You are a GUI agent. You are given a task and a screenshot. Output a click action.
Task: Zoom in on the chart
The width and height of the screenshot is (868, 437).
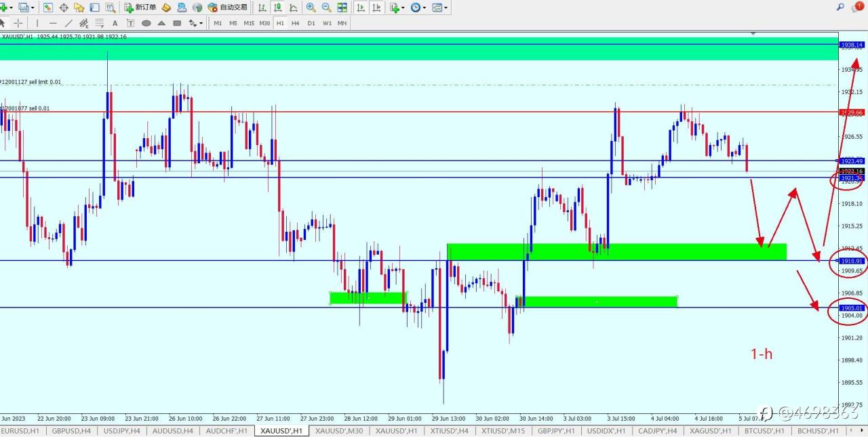(x=311, y=7)
